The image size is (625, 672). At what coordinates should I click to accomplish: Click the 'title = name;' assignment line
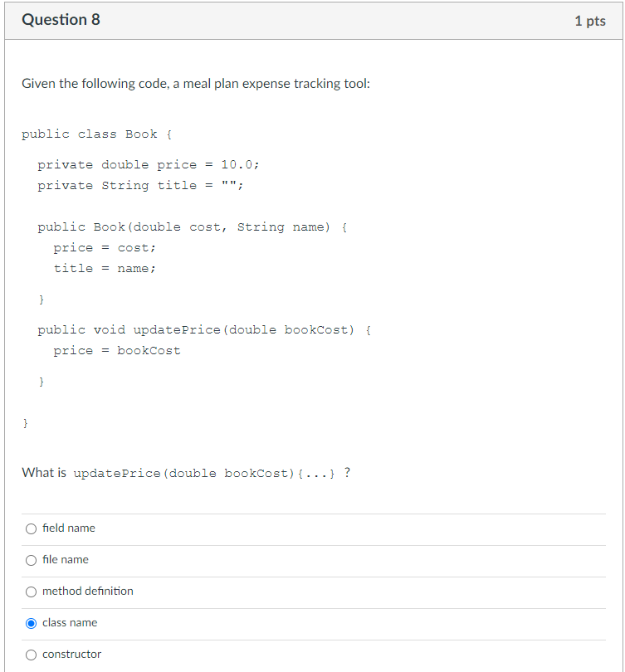[x=105, y=268]
